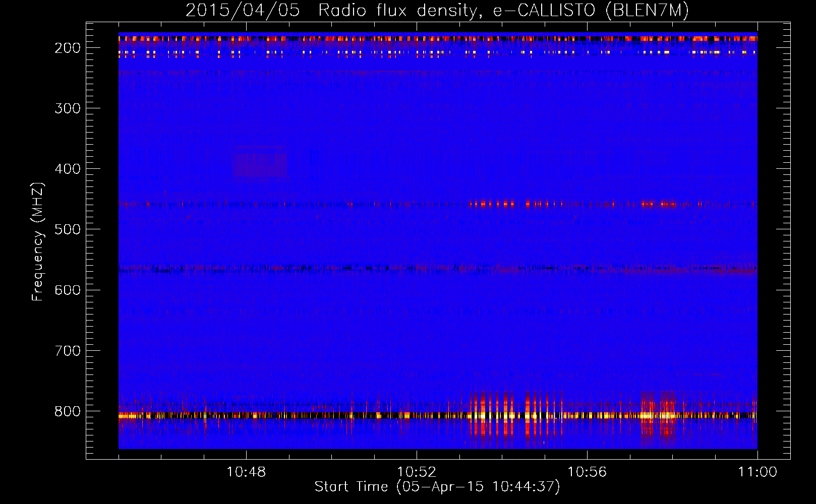Click the 10:56 time axis label
816x504 pixels.
[587, 472]
